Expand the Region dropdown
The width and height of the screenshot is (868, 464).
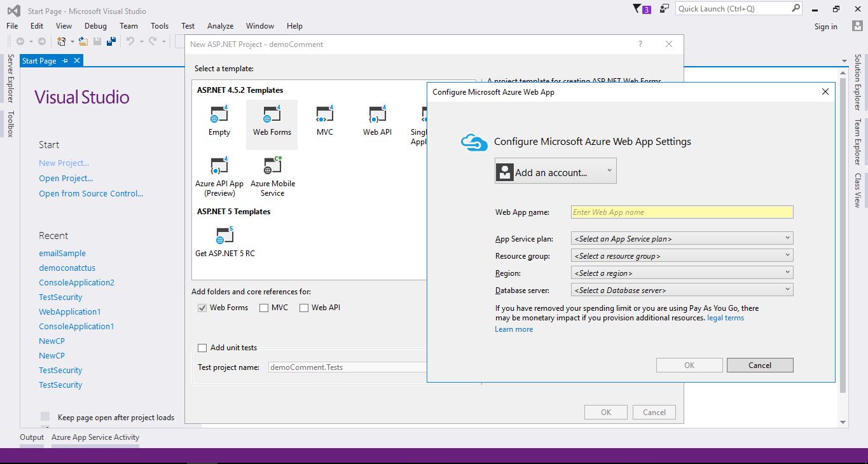coord(682,273)
